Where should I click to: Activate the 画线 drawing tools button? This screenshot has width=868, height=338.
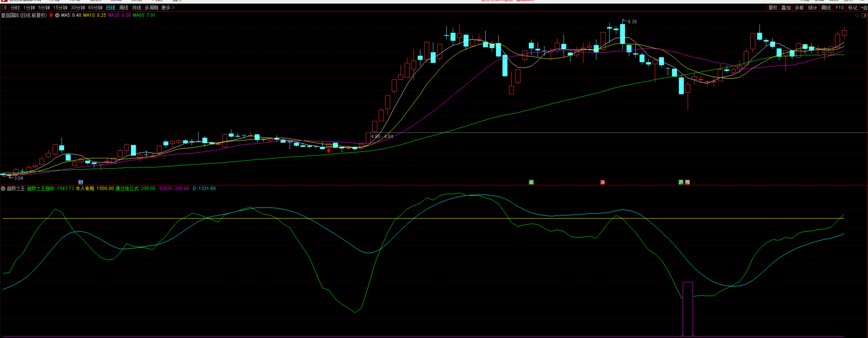click(x=826, y=7)
